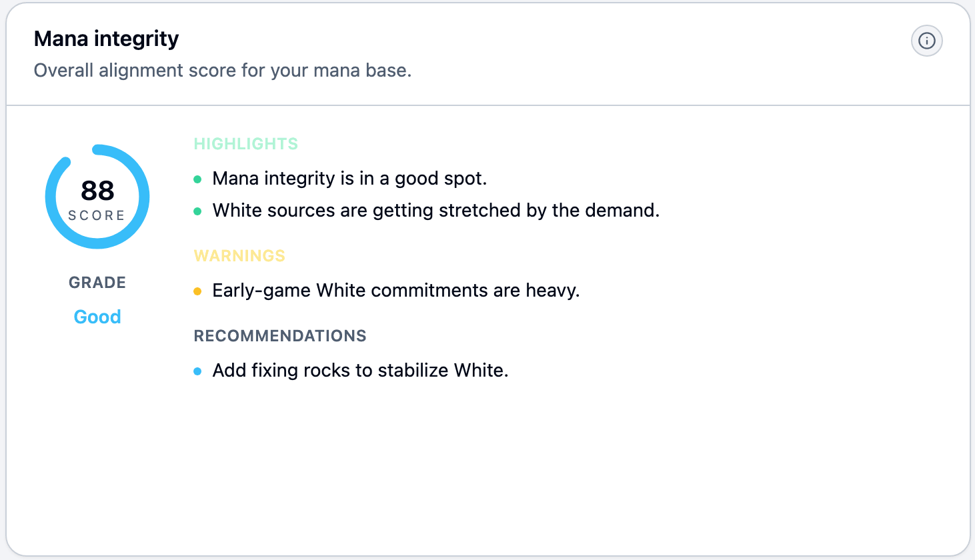Open the info tooltip icon
The width and height of the screenshot is (975, 560).
click(x=926, y=41)
